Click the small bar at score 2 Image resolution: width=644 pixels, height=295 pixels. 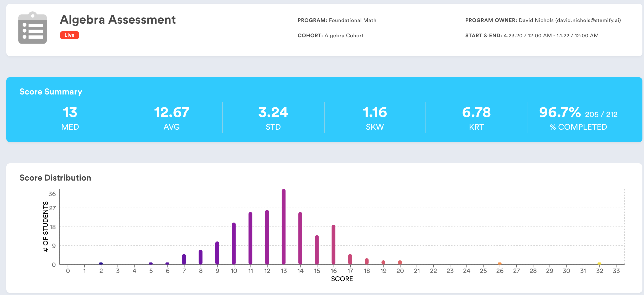click(101, 263)
